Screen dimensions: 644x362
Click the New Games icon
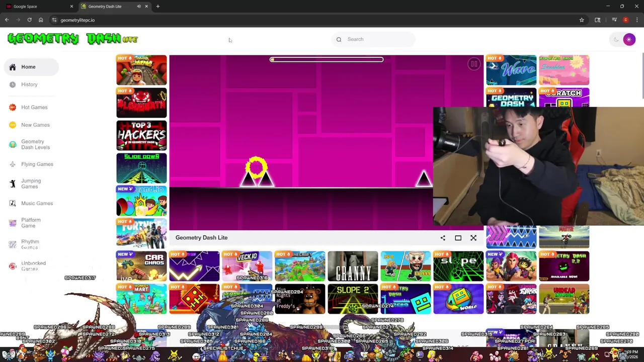click(13, 125)
